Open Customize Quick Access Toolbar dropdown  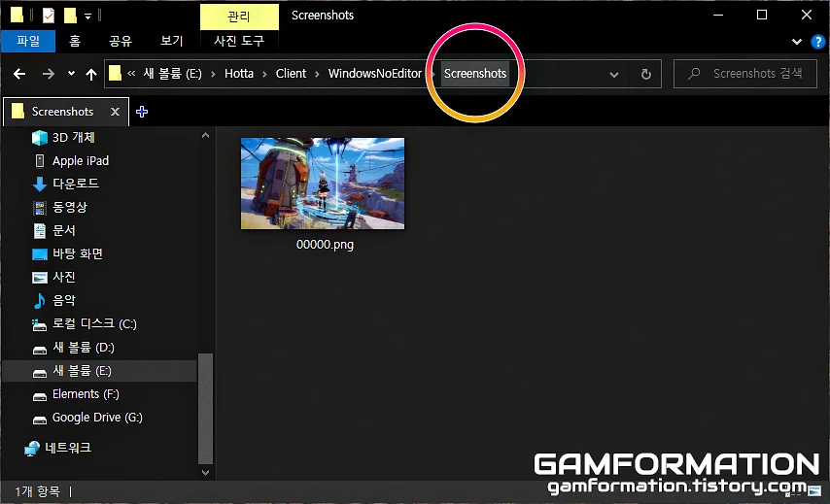[87, 17]
